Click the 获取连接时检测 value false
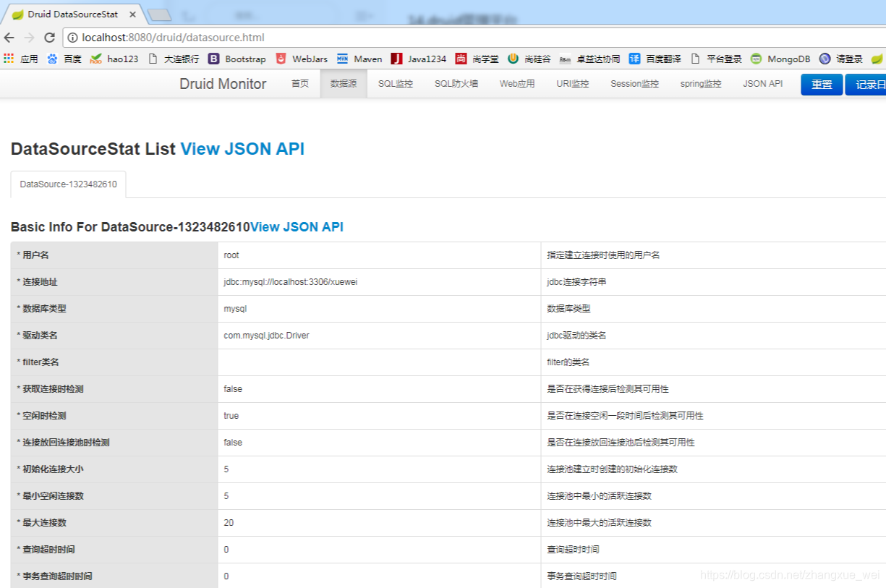886x588 pixels. coord(233,389)
